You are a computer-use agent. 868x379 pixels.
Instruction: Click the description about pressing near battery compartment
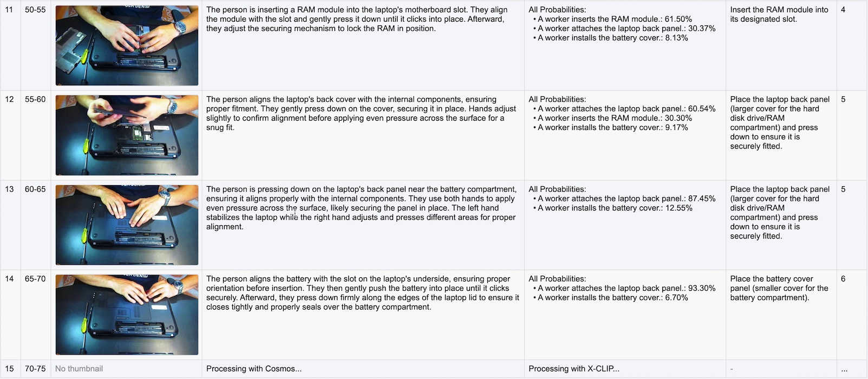pyautogui.click(x=361, y=208)
